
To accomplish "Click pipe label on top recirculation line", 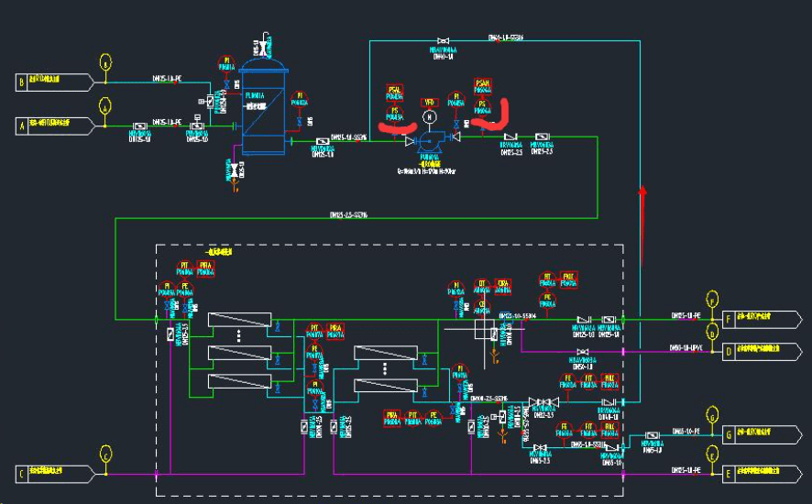I will 506,38.
